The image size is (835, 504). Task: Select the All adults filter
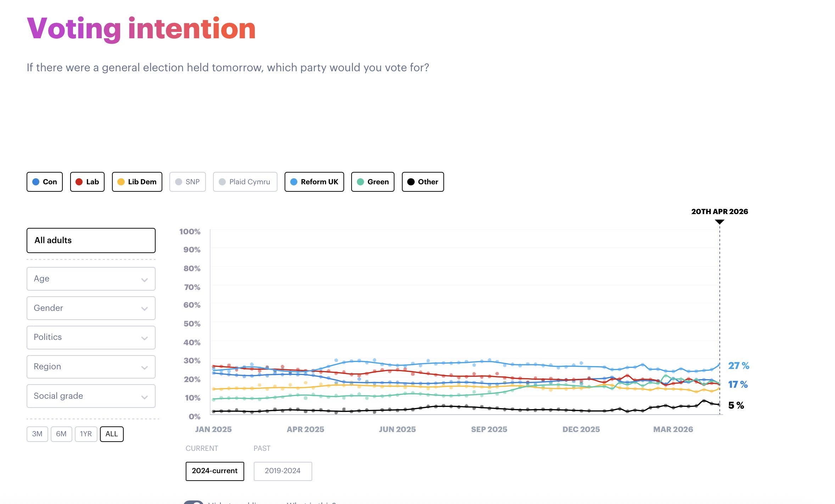[x=91, y=240]
